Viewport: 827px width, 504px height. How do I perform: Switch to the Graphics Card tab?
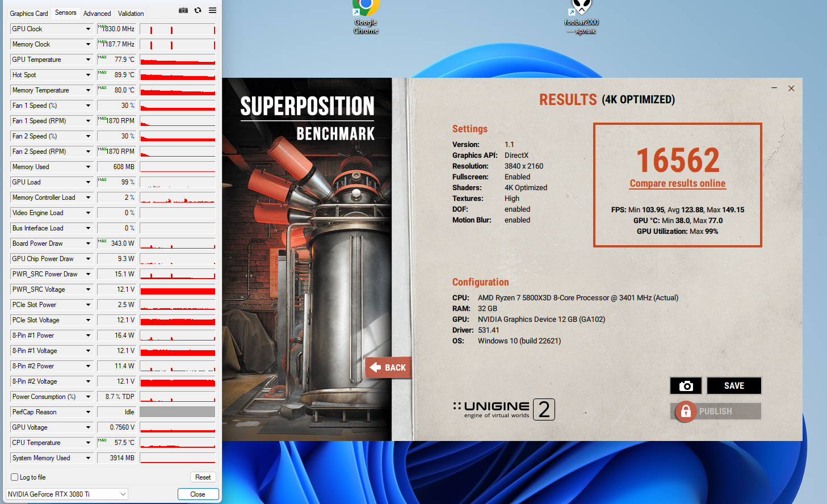(x=29, y=14)
